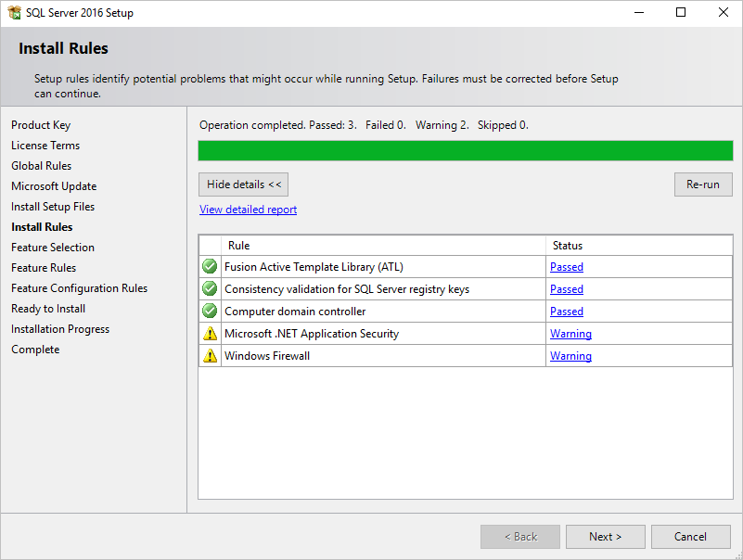Open the Warning link for .NET Application Security
The width and height of the screenshot is (743, 560).
pyautogui.click(x=570, y=333)
